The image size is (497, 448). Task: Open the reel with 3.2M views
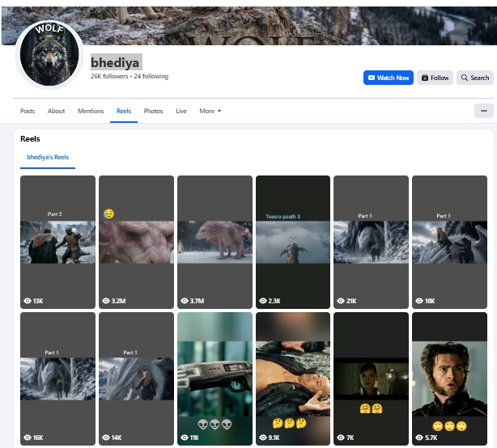pos(136,242)
